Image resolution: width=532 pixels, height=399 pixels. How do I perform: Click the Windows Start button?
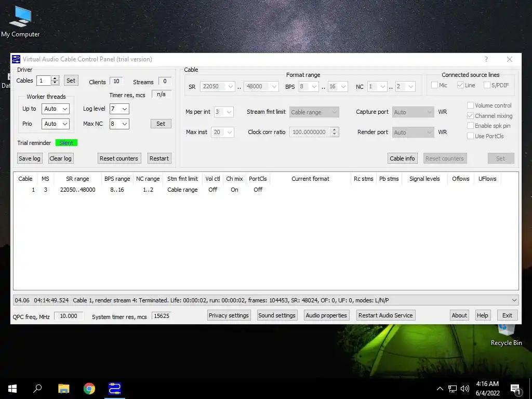(x=12, y=389)
